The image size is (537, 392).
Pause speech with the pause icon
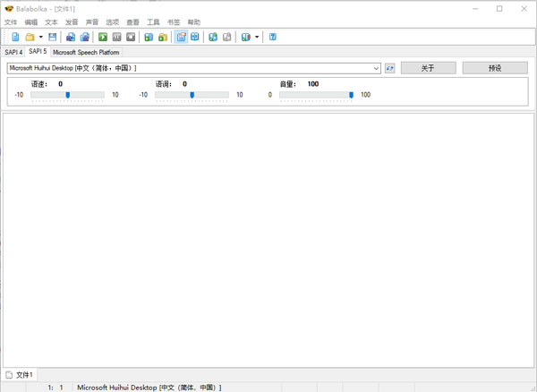tap(116, 37)
